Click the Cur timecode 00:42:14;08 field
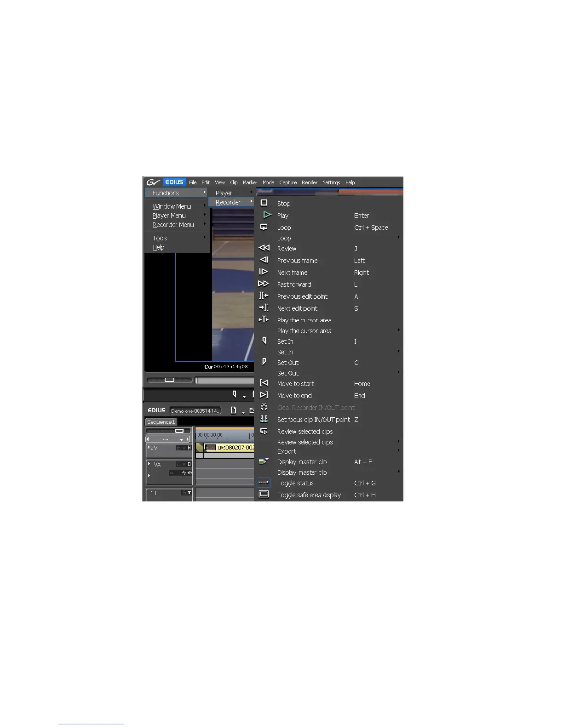The height and width of the screenshot is (728, 563). (226, 367)
